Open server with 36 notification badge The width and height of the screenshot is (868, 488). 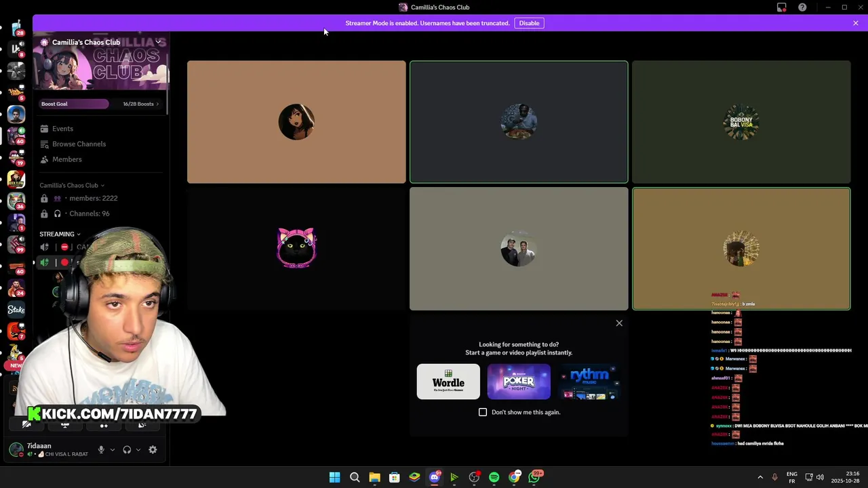click(x=16, y=201)
